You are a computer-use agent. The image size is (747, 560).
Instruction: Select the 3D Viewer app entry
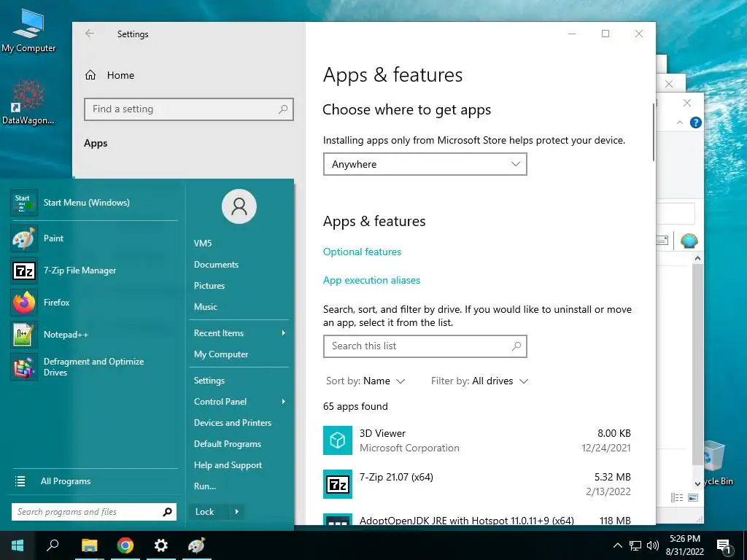pos(477,440)
